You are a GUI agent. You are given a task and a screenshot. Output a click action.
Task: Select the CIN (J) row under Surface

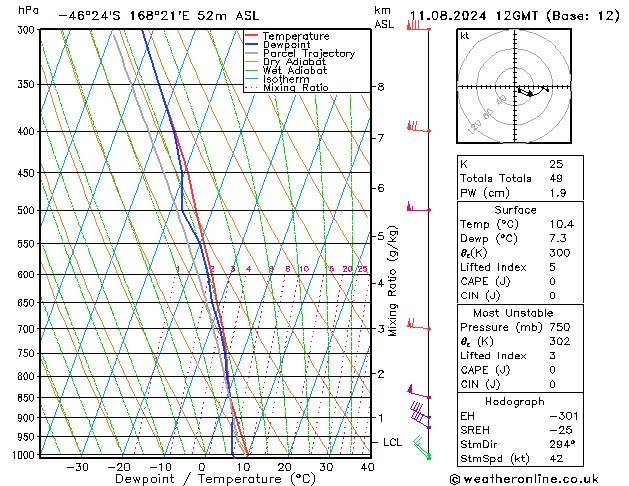(520, 296)
